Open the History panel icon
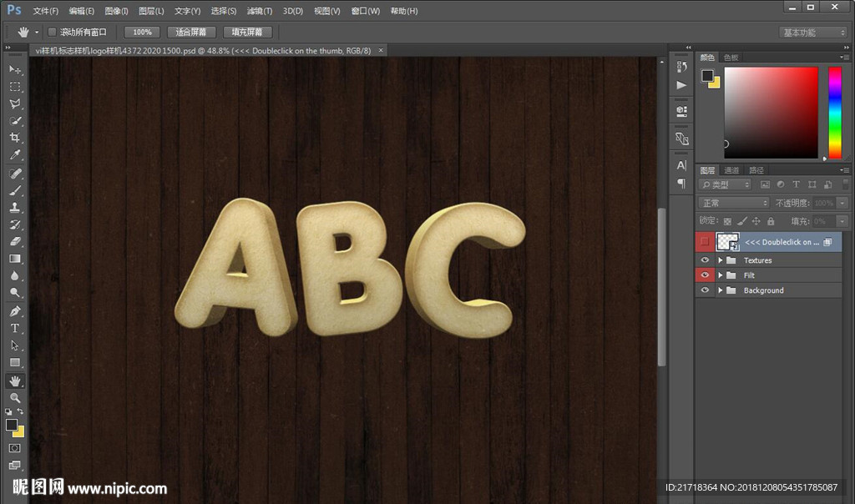The width and height of the screenshot is (855, 504). pyautogui.click(x=681, y=67)
